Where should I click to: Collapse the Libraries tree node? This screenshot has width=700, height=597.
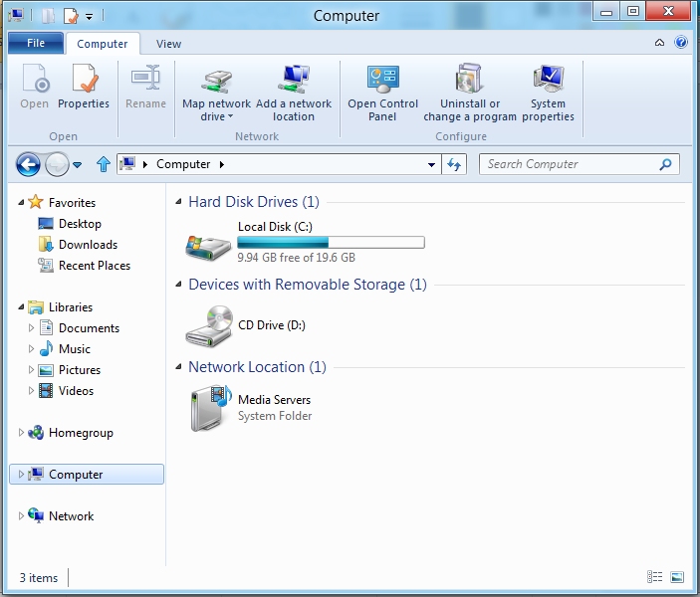[x=21, y=307]
